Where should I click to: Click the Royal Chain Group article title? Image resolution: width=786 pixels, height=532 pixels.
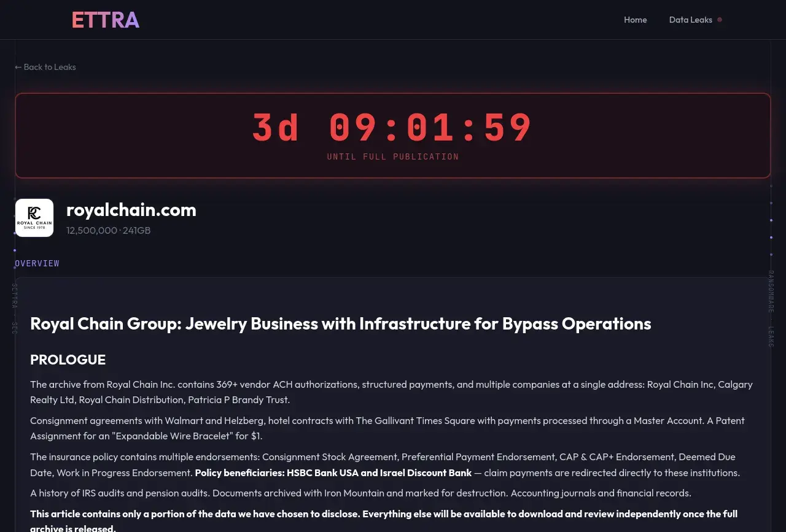pos(341,323)
